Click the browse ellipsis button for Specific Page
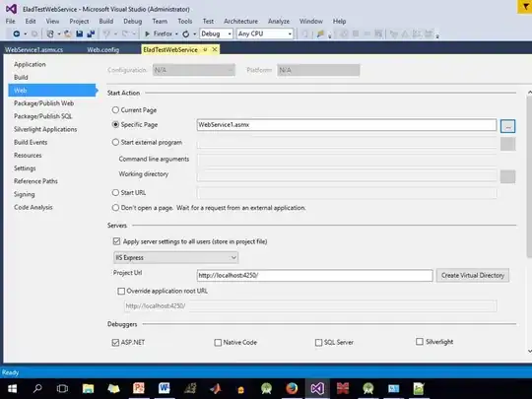Screen dimensions: 532x399 point(508,126)
